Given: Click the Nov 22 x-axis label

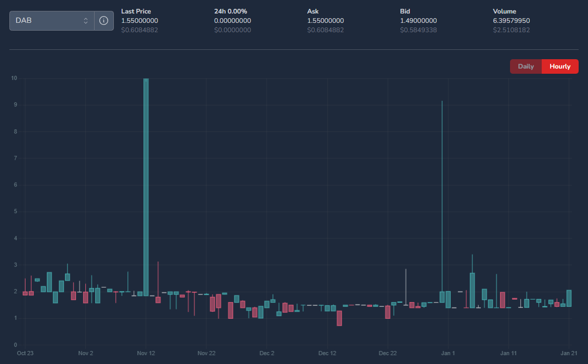Looking at the screenshot, I should tap(206, 353).
